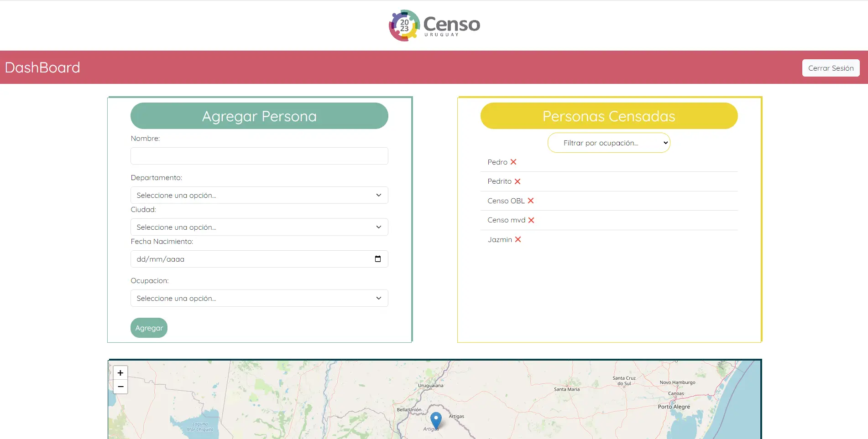
Task: Click the Censo 2023 Uruguay logo
Action: click(434, 26)
